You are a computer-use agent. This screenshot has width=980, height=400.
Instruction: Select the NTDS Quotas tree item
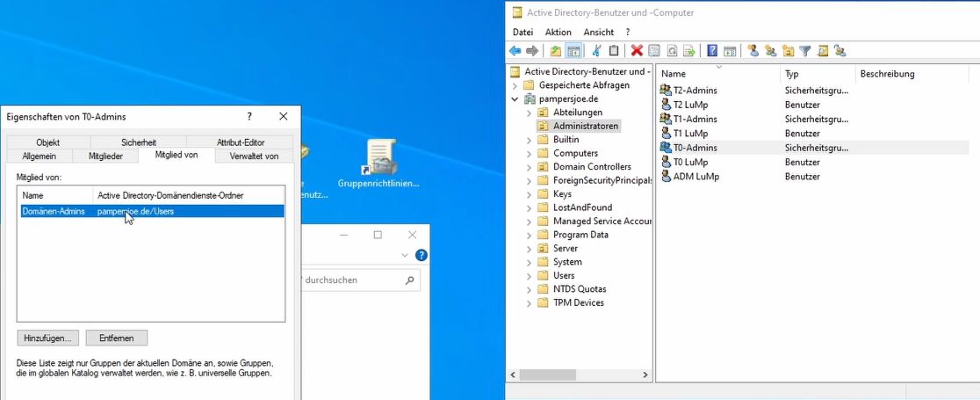tap(578, 289)
